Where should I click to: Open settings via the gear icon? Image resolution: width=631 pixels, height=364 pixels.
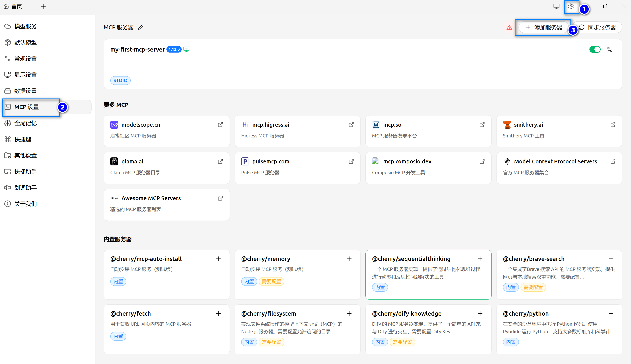pyautogui.click(x=570, y=7)
